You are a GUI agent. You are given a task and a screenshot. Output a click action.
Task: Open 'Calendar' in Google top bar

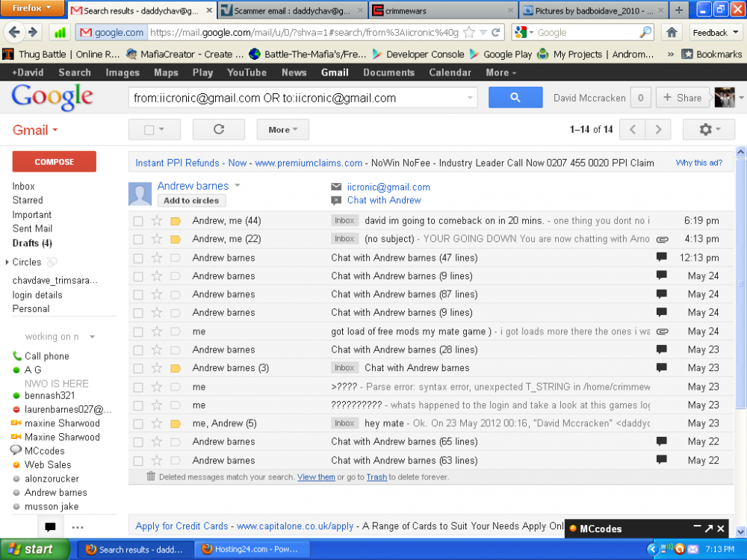[x=450, y=72]
